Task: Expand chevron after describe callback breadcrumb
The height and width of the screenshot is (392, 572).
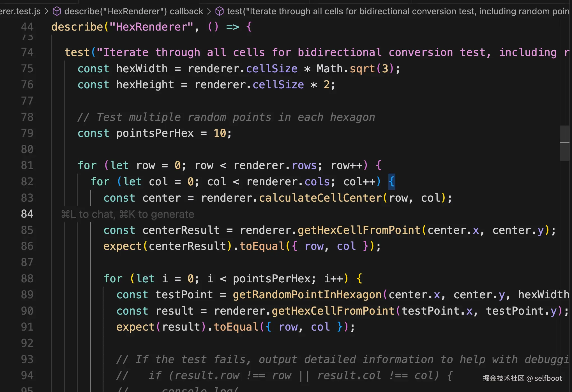Action: pyautogui.click(x=209, y=11)
